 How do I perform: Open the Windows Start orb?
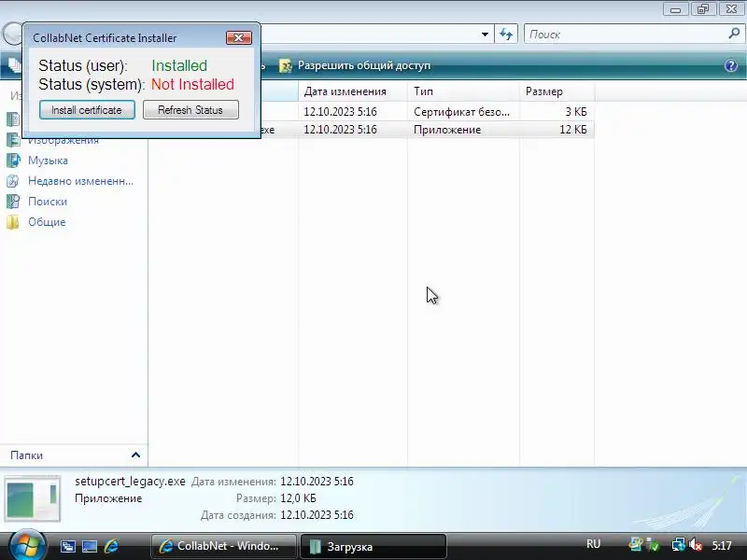pyautogui.click(x=27, y=546)
